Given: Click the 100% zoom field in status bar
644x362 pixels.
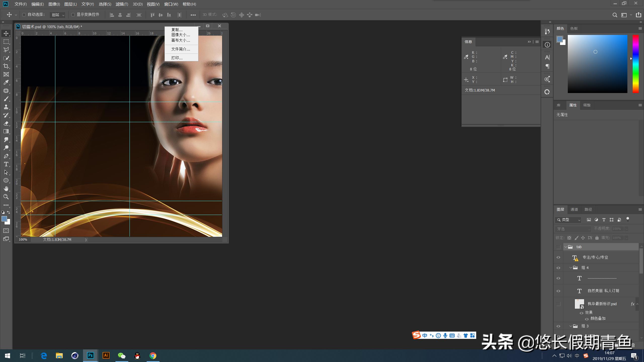Looking at the screenshot, I should (23, 239).
